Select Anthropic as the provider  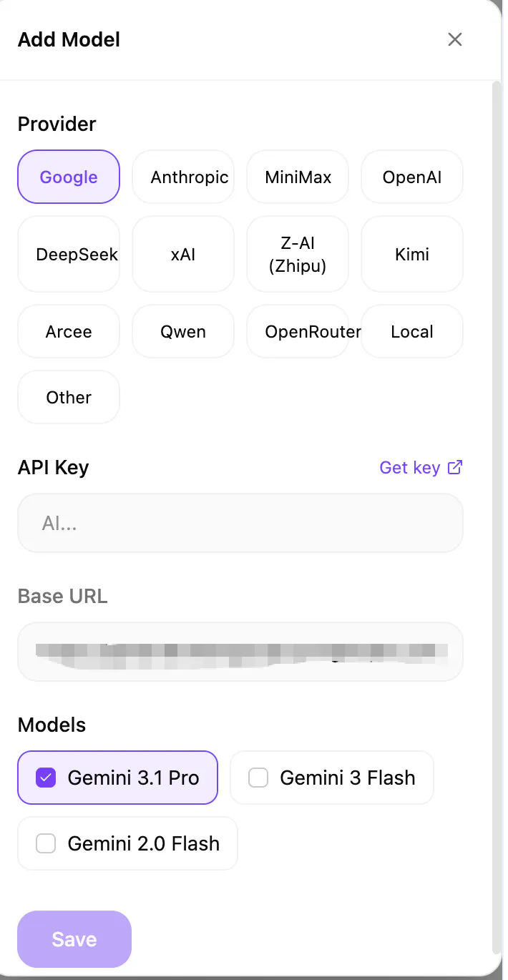[183, 177]
